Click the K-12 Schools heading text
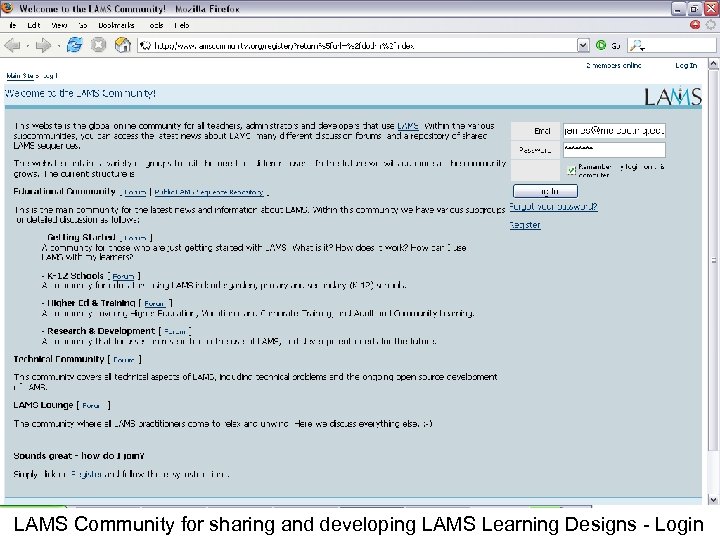This screenshot has width=720, height=540. [x=75, y=276]
